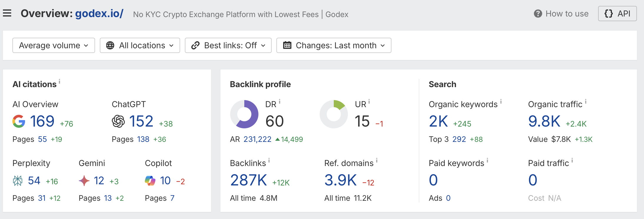Open the Best links: Off dropdown
The height and width of the screenshot is (219, 644).
[x=228, y=45]
